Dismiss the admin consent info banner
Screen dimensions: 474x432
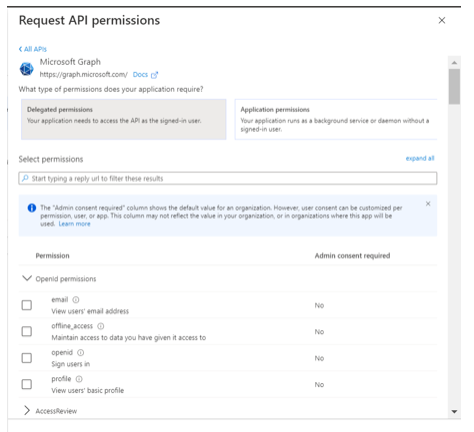428,204
